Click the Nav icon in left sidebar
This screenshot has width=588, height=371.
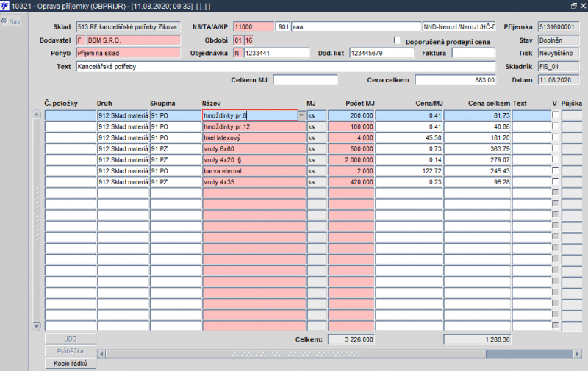click(4, 21)
